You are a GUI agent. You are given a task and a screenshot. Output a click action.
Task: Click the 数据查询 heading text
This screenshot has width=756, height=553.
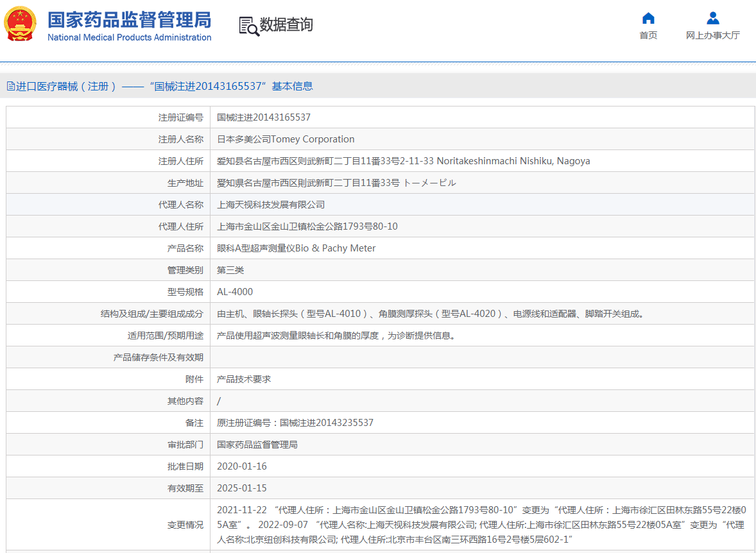point(286,25)
